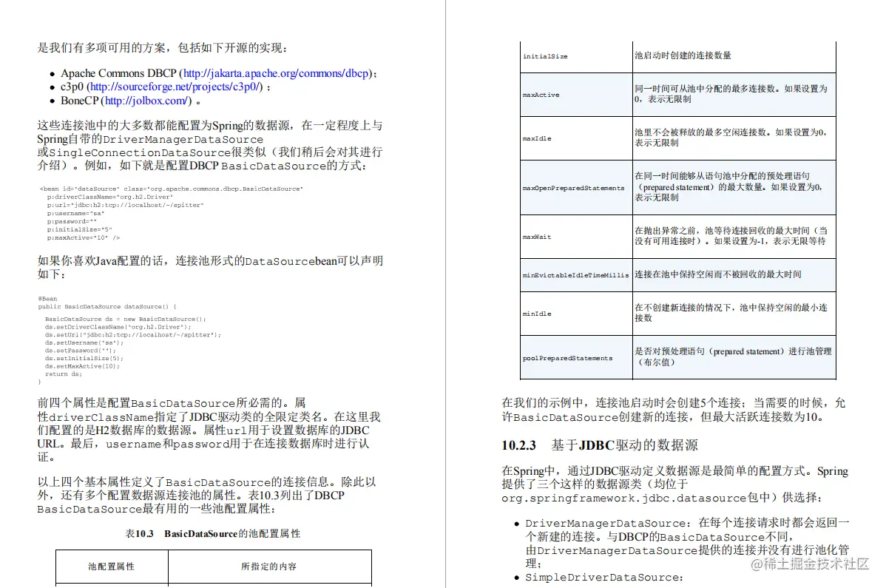The height and width of the screenshot is (588, 886).
Task: Click the maxIdle property cell
Action: tap(576, 138)
